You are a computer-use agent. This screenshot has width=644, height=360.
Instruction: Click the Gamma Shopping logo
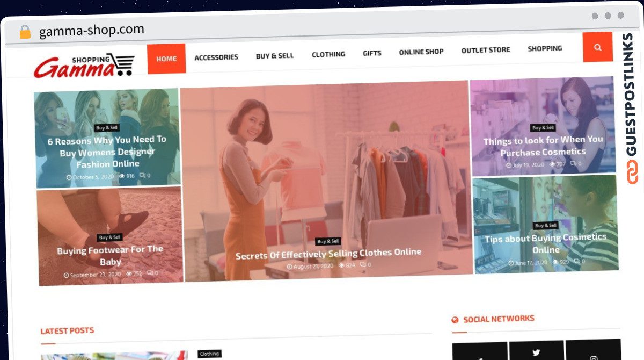[84, 66]
